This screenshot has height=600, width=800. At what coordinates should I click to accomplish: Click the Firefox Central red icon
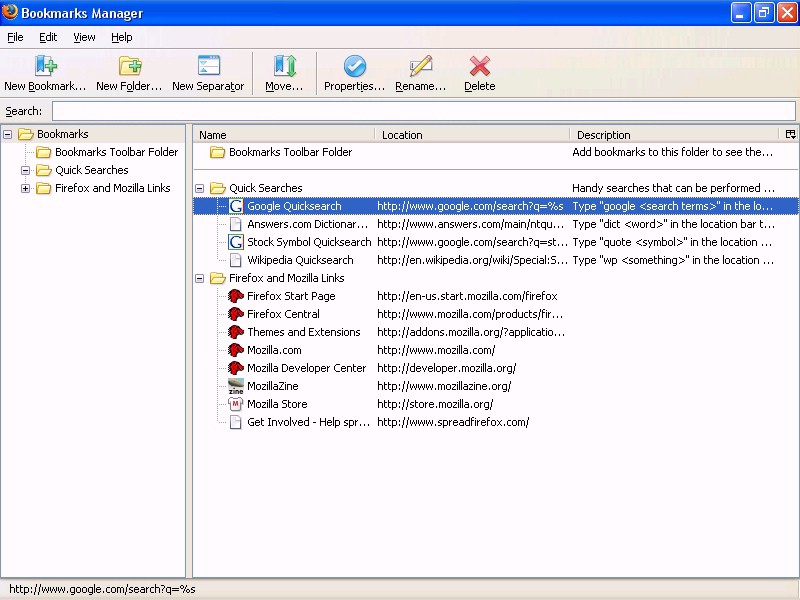(x=236, y=314)
